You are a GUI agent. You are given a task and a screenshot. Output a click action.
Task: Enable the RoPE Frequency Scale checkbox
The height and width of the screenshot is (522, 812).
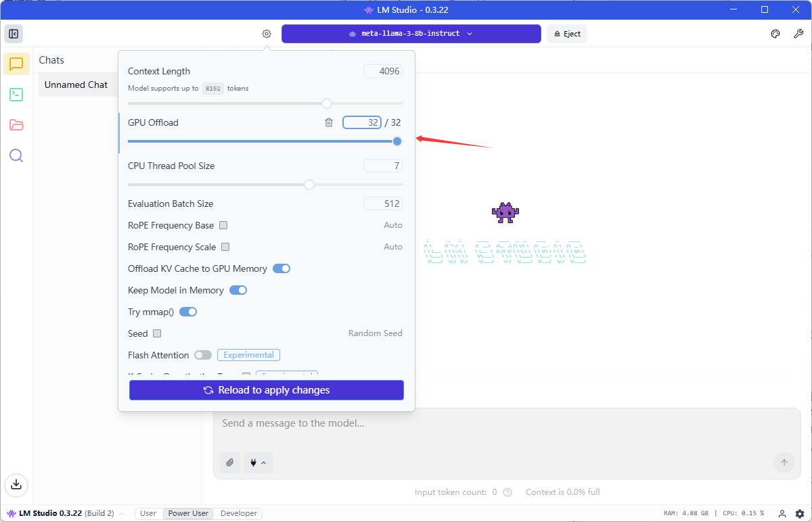[225, 247]
